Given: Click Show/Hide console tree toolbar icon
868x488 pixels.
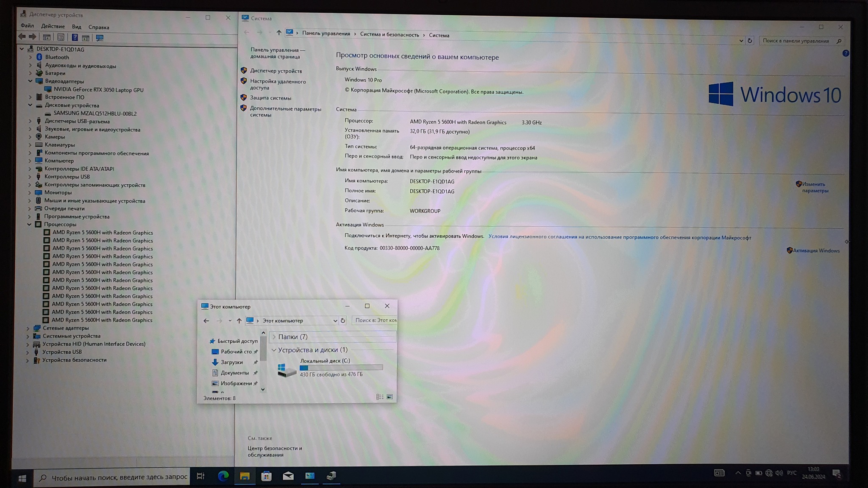Looking at the screenshot, I should click(x=47, y=38).
